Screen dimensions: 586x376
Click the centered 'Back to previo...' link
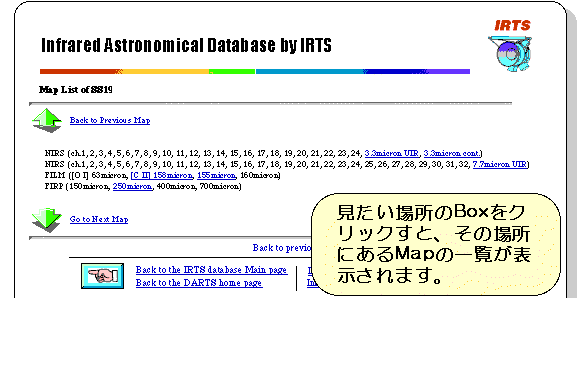point(282,248)
